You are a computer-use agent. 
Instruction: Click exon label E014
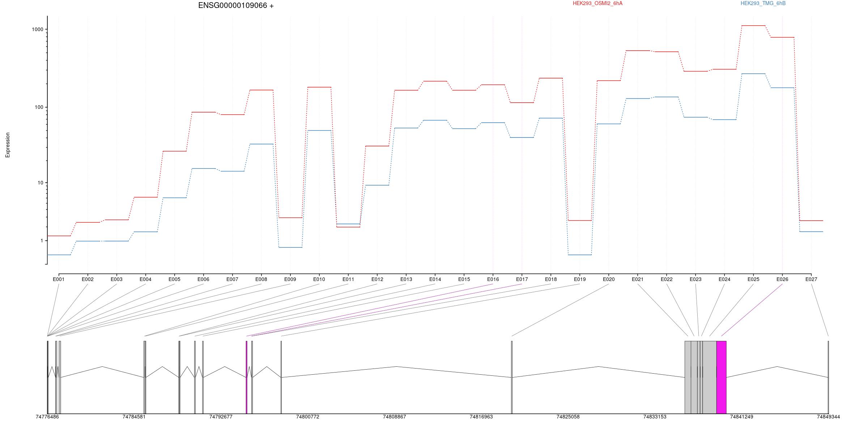point(435,280)
